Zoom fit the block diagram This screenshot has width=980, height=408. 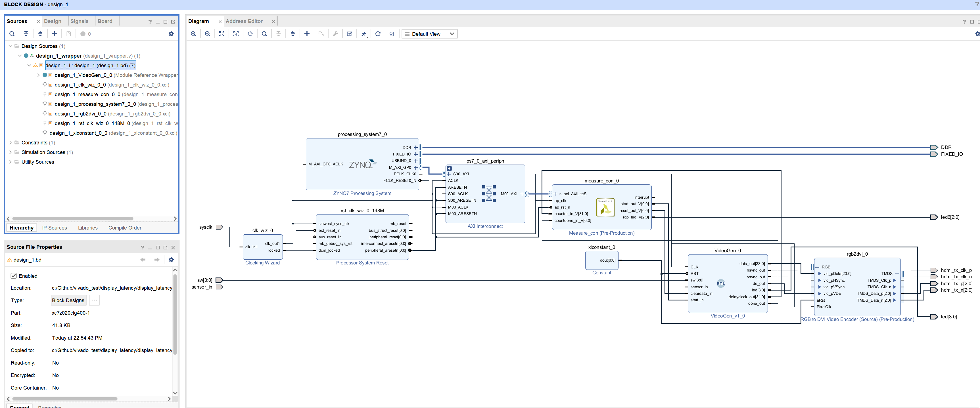[222, 34]
